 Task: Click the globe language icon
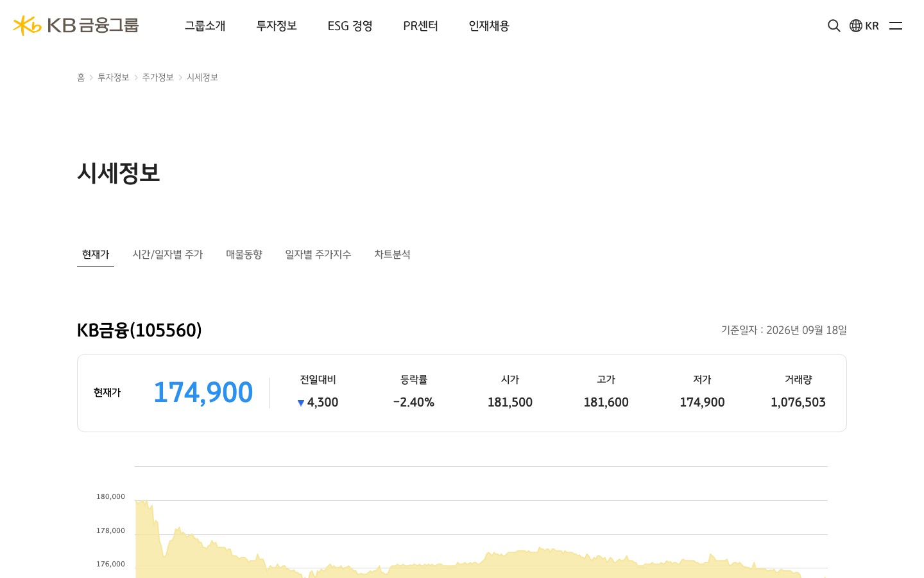click(x=856, y=26)
